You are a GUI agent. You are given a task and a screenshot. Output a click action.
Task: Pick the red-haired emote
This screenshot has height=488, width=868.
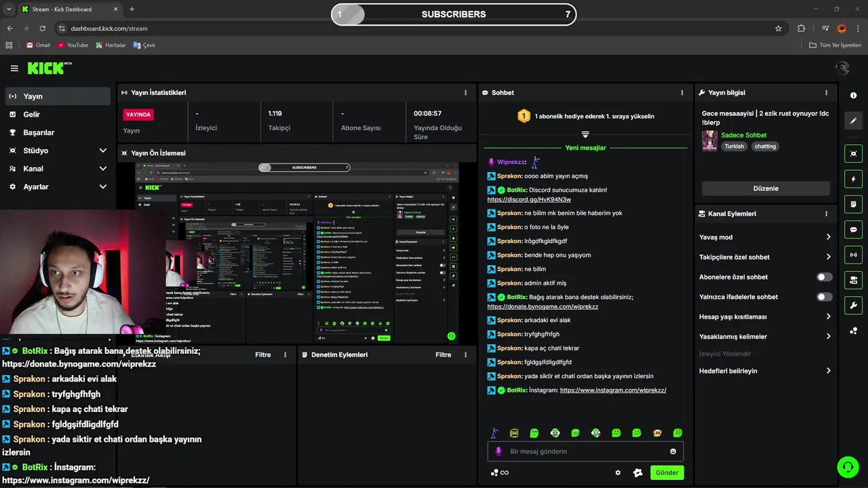click(657, 432)
